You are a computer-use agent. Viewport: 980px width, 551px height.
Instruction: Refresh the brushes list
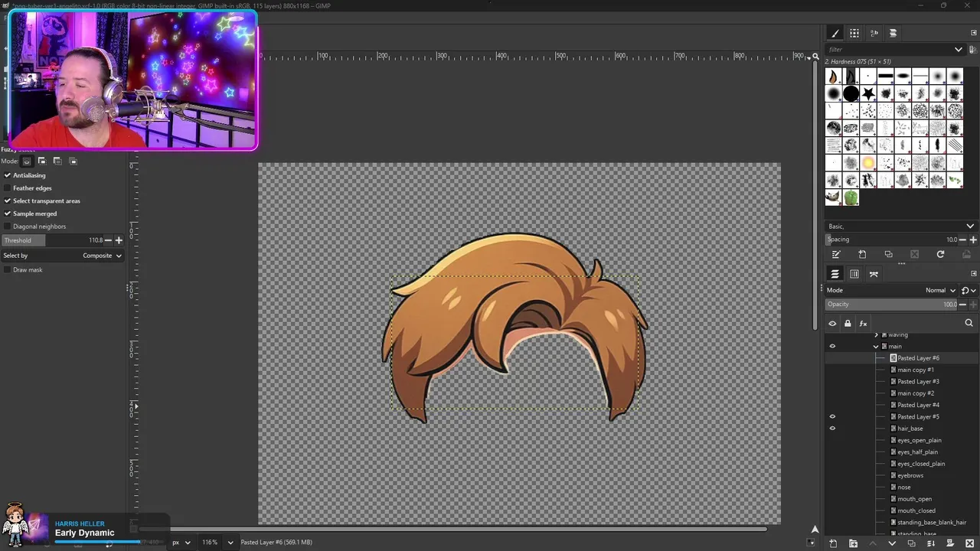click(940, 255)
